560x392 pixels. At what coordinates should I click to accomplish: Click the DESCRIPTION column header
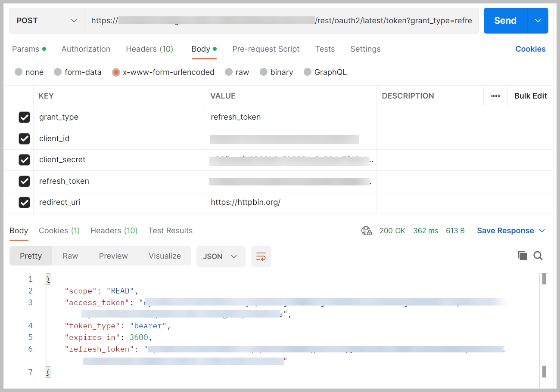tap(408, 96)
